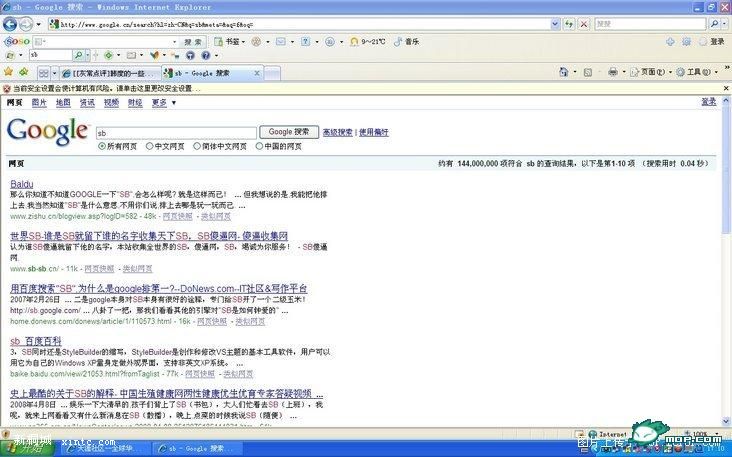Open the Favorites star icon

pyautogui.click(x=8, y=72)
